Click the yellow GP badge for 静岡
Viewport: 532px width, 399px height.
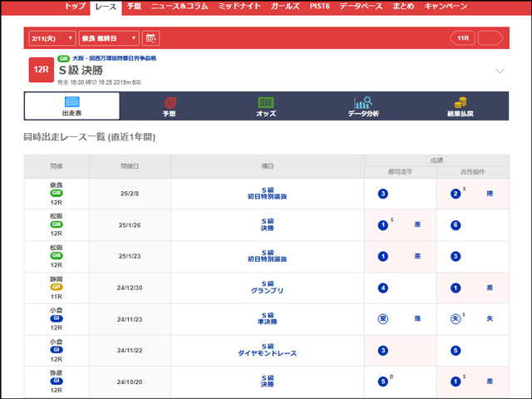point(57,287)
